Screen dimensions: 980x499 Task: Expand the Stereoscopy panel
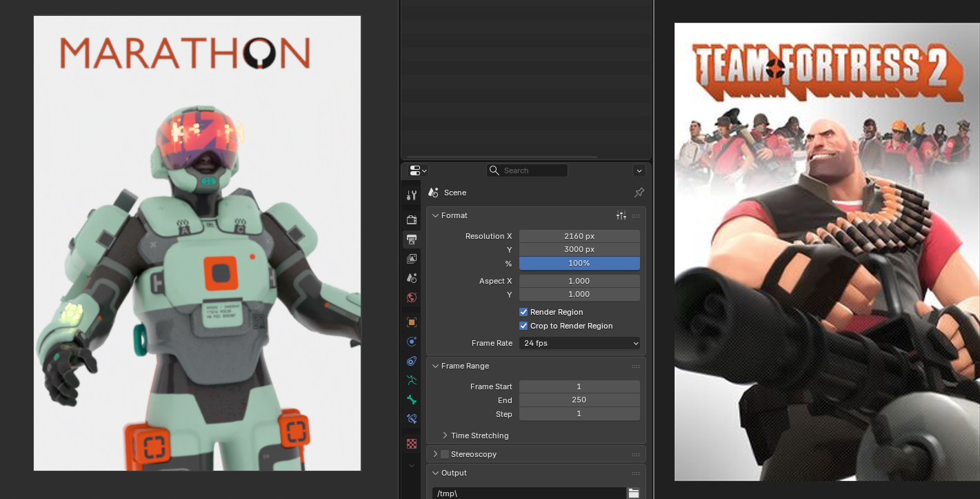[436, 454]
